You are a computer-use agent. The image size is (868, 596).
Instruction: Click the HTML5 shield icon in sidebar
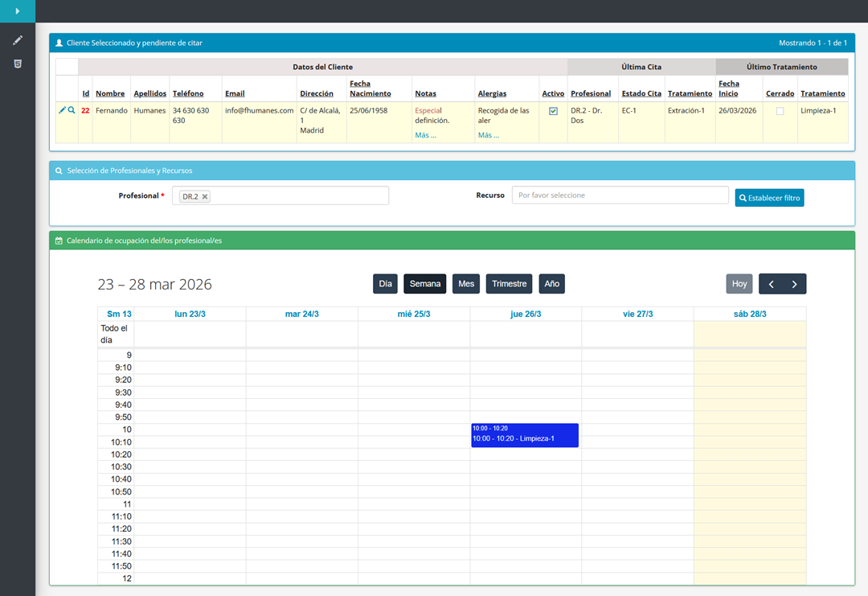(18, 64)
